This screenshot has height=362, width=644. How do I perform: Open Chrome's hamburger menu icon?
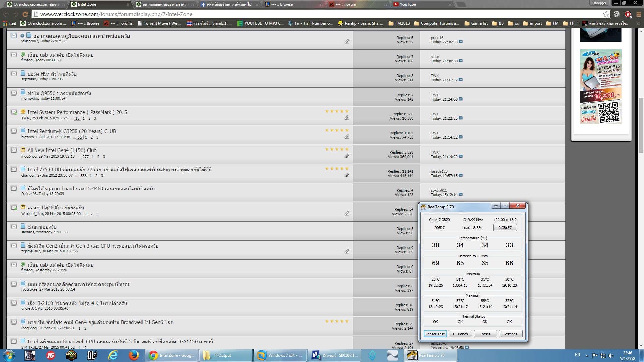639,14
